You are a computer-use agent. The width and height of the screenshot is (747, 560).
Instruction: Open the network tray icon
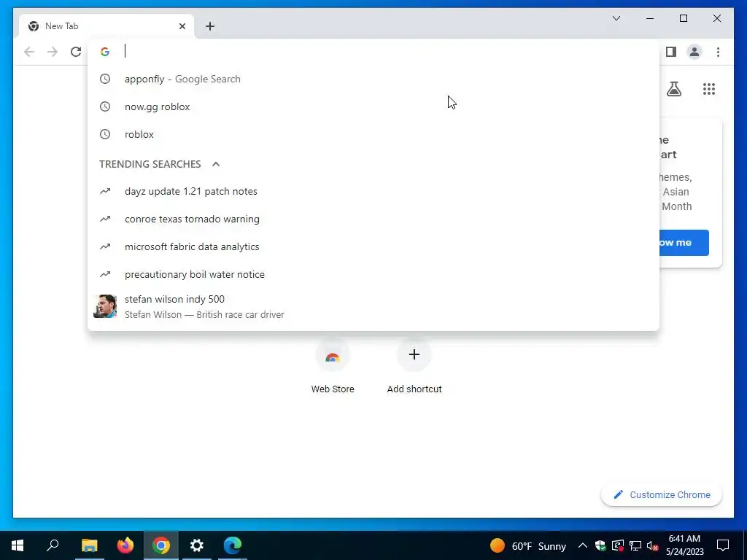pos(635,545)
